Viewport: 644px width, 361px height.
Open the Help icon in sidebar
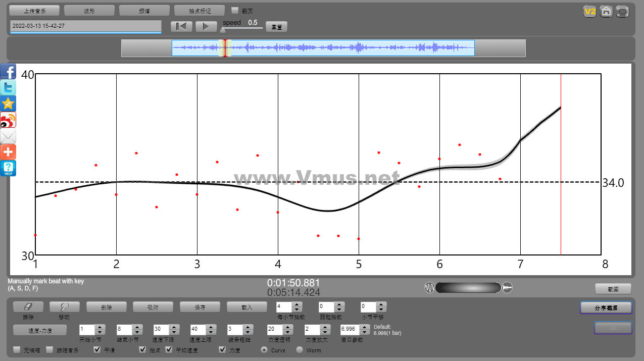click(8, 168)
